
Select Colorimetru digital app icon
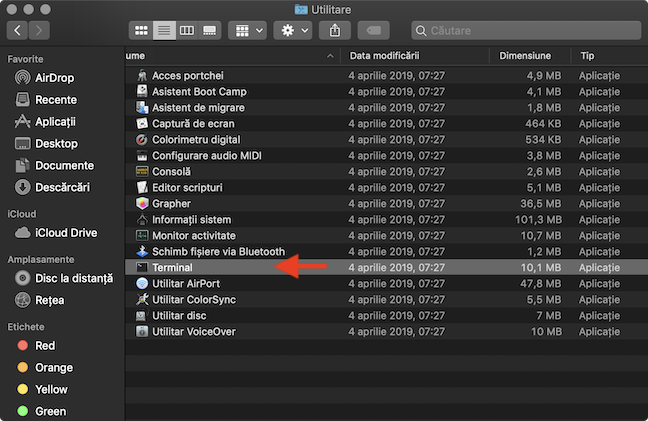coord(142,140)
